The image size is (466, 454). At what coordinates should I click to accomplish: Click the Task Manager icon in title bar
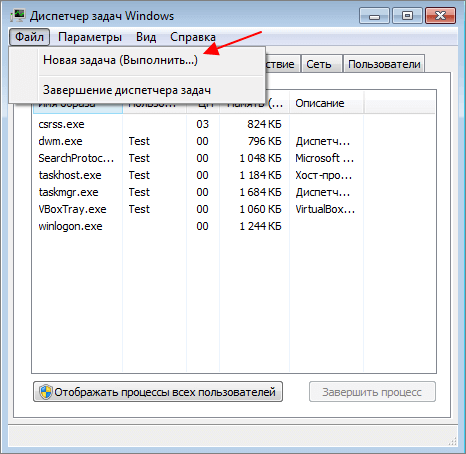click(18, 16)
